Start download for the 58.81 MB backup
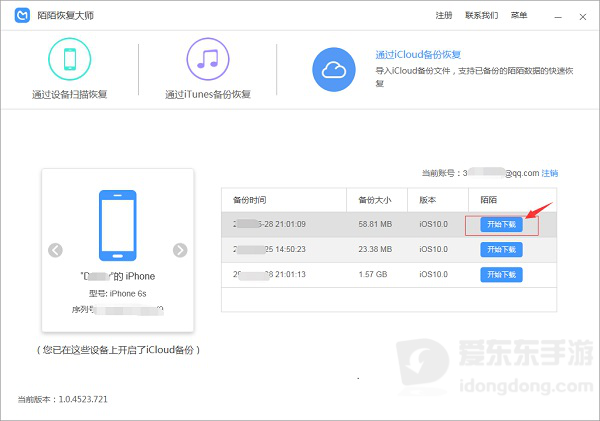The width and height of the screenshot is (600, 421). 501,224
